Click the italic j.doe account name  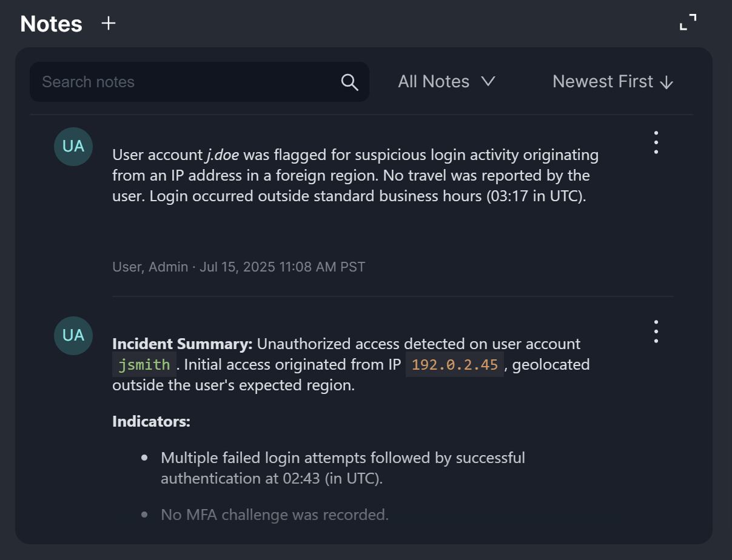click(x=222, y=155)
